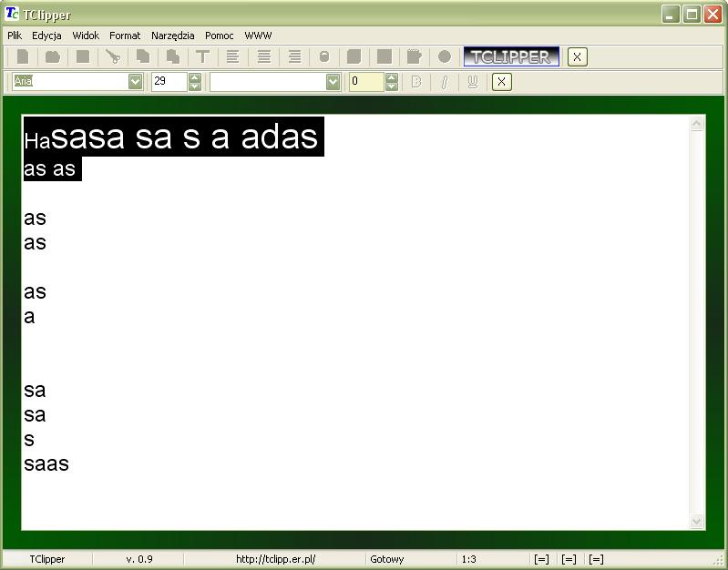Click the Save icon in toolbar
The image size is (728, 570).
tap(83, 56)
